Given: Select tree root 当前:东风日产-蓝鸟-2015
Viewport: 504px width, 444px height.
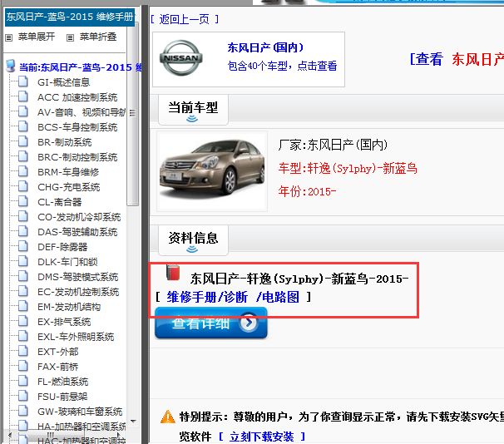Looking at the screenshot, I should (81, 67).
